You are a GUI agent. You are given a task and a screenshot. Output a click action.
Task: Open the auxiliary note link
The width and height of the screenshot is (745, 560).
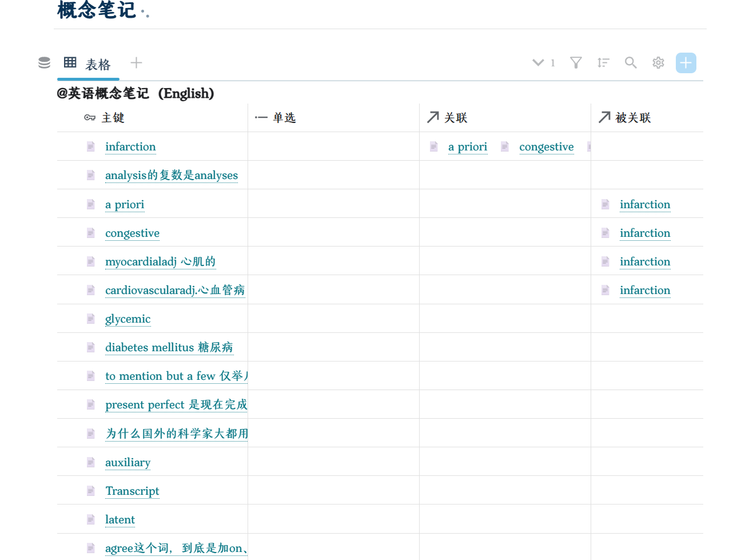point(128,462)
